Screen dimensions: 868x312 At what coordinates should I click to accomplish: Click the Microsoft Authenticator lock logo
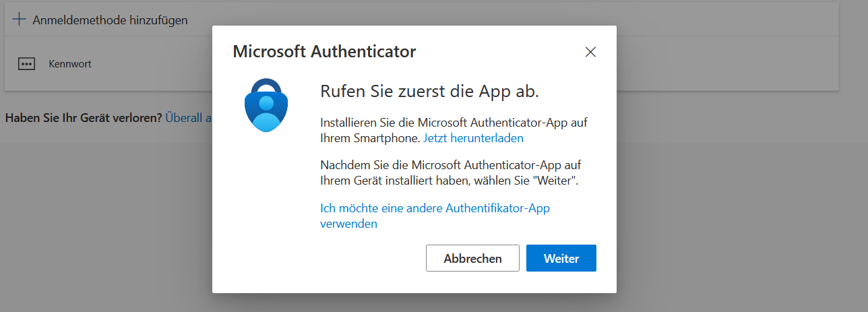[266, 104]
